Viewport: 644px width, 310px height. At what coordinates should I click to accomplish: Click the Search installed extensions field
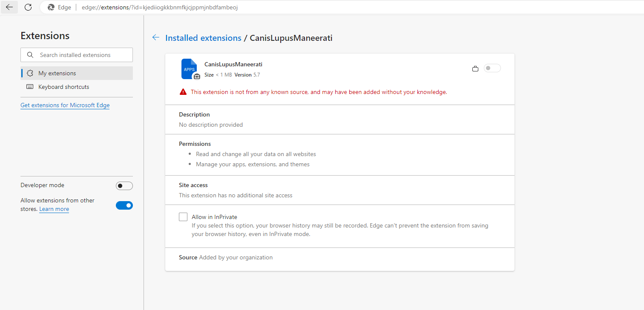[77, 55]
